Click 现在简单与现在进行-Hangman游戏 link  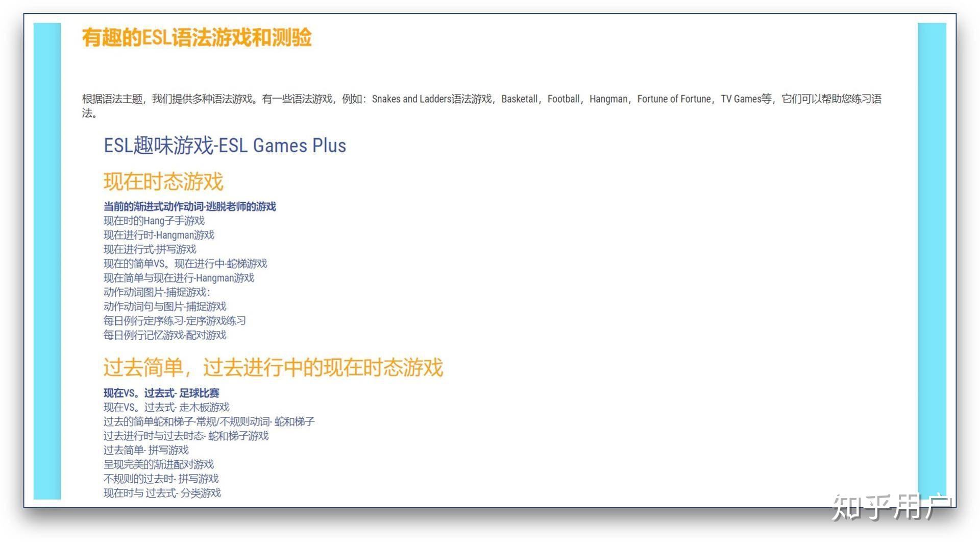click(179, 278)
